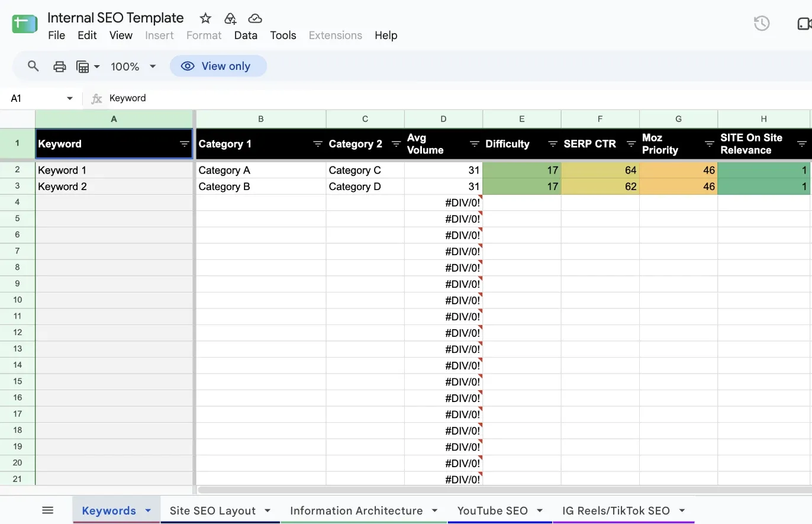
Task: Select the #DIV/0! cell in row 20
Action: pyautogui.click(x=443, y=463)
